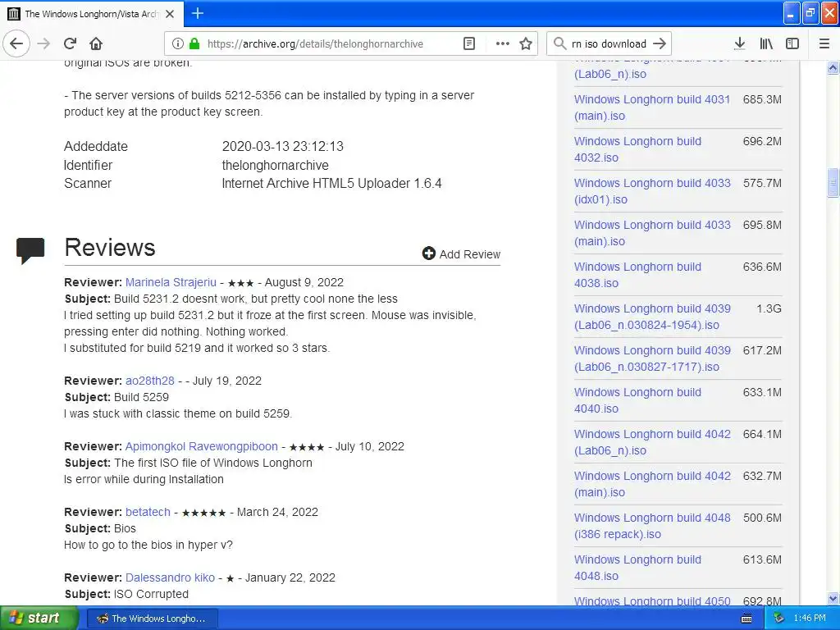Download Windows Longhorn build 4040.iso
Screen dimensions: 840x630
tap(637, 400)
